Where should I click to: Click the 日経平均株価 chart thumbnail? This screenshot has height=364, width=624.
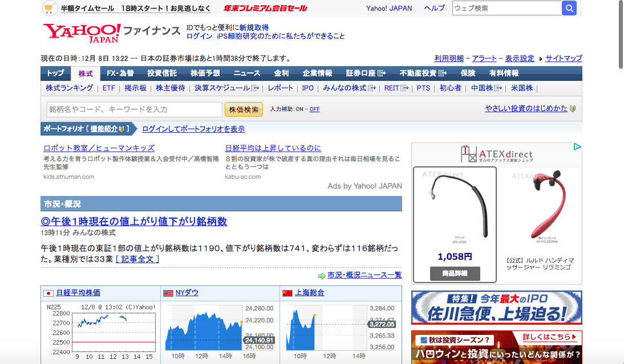tap(100, 330)
